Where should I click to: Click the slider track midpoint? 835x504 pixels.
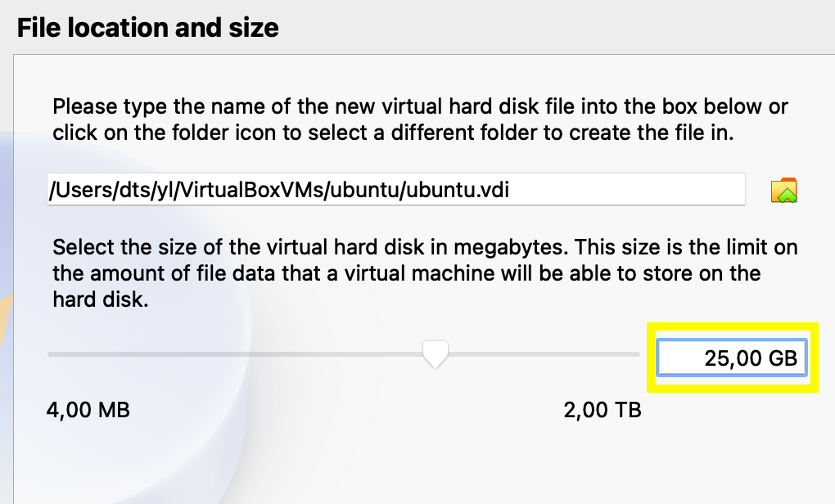coord(344,353)
